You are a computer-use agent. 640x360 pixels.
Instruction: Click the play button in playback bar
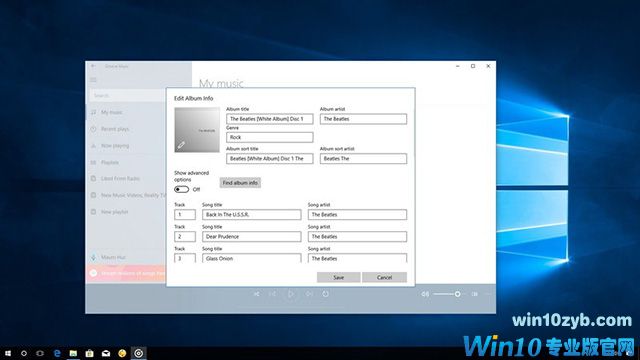(291, 294)
